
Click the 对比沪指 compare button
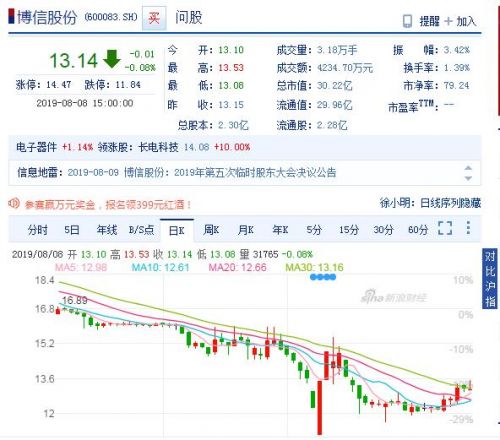pyautogui.click(x=490, y=278)
